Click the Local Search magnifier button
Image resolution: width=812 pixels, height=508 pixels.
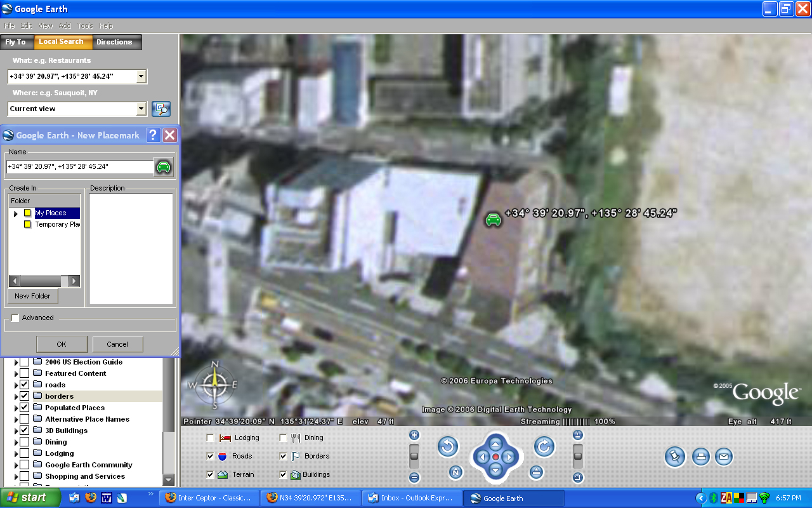[x=161, y=109]
